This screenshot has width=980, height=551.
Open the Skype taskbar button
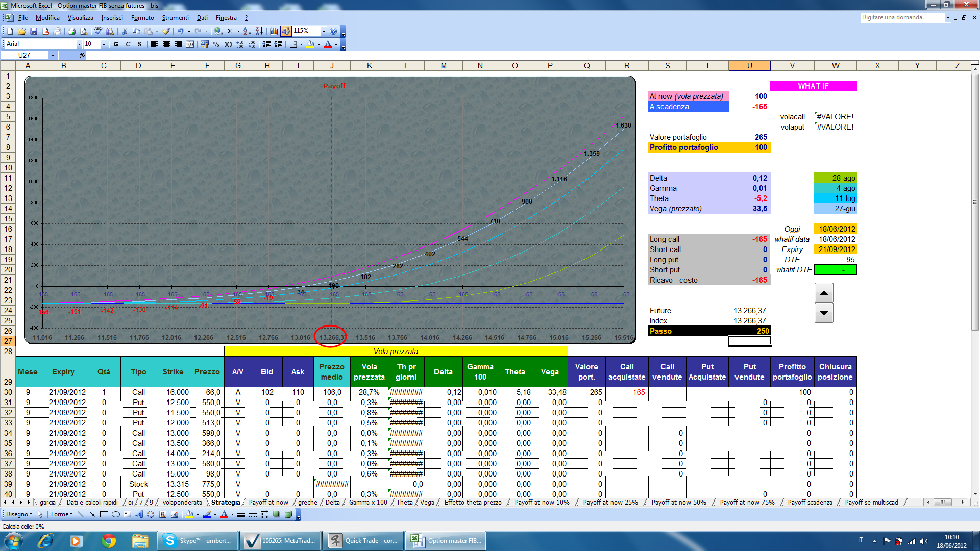click(197, 541)
